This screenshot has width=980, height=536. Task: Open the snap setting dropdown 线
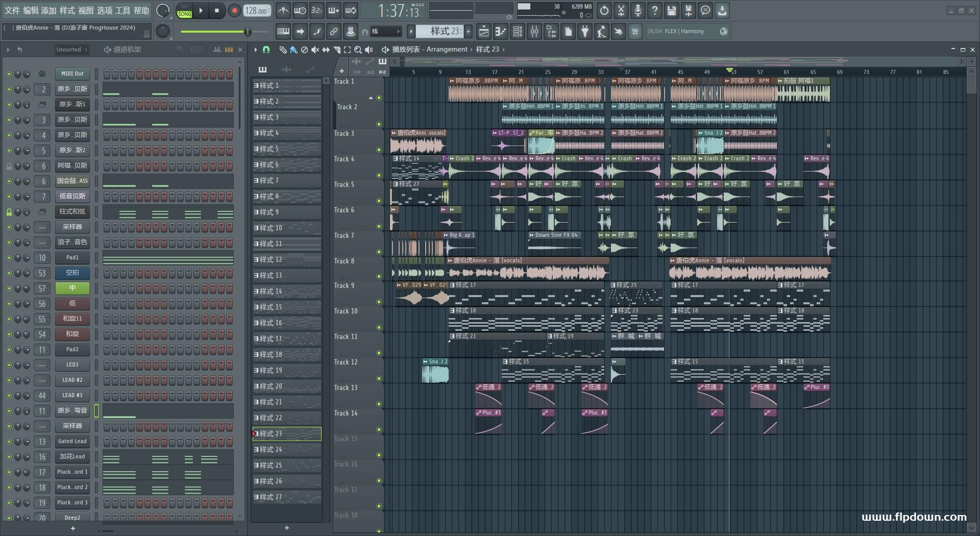[x=386, y=32]
